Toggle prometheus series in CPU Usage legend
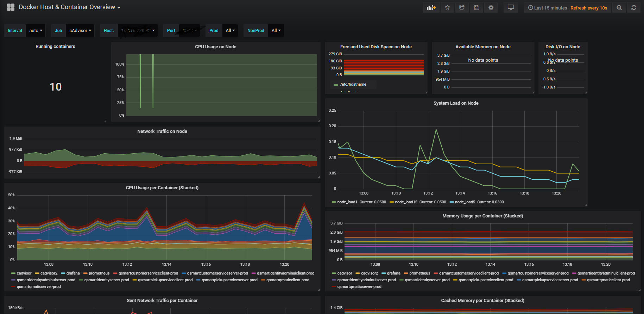 99,273
